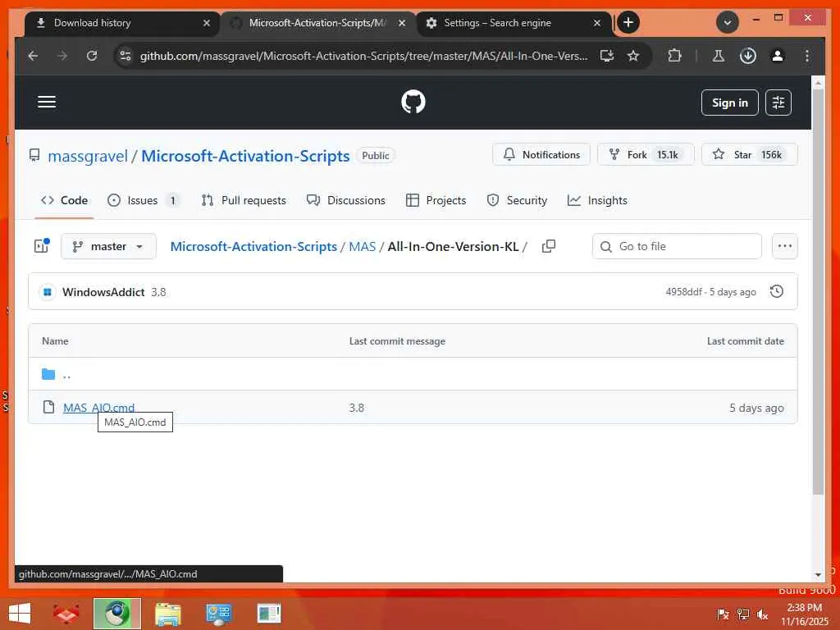This screenshot has height=630, width=840.
Task: Open the tab search dropdown arrow
Action: click(x=727, y=22)
